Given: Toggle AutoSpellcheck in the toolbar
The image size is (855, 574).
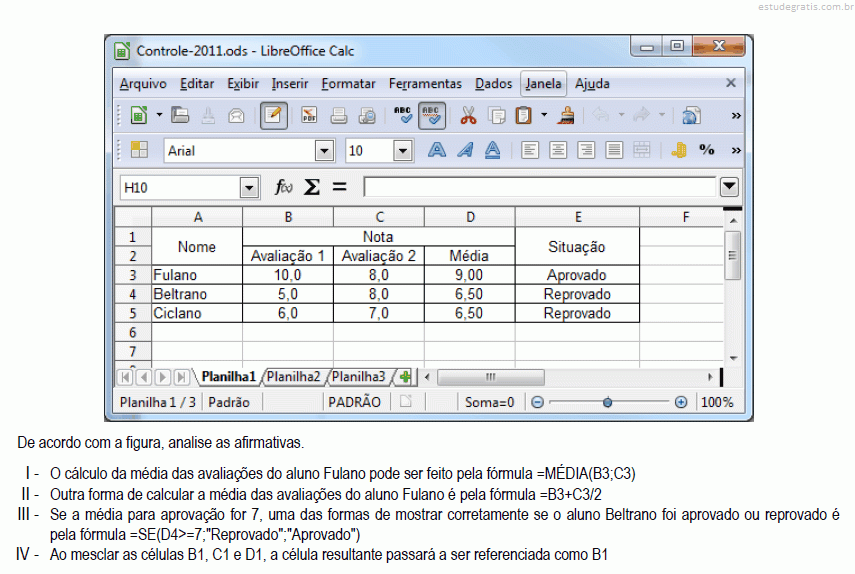Looking at the screenshot, I should point(431,116).
